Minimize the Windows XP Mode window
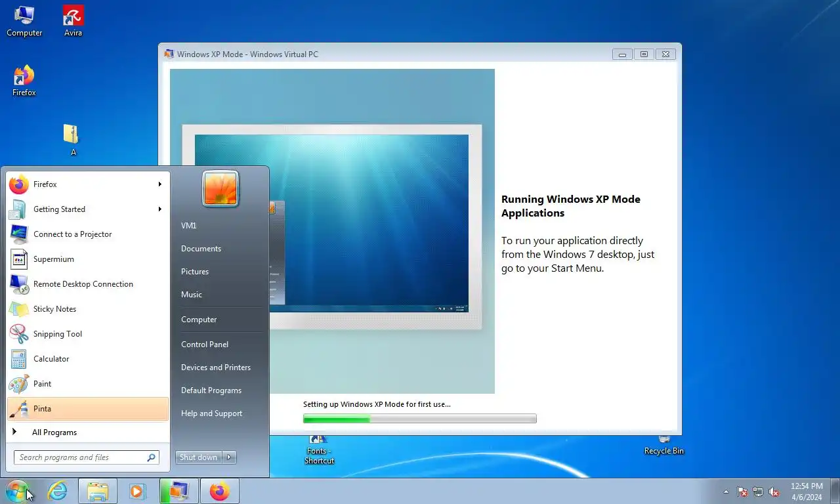 622,54
